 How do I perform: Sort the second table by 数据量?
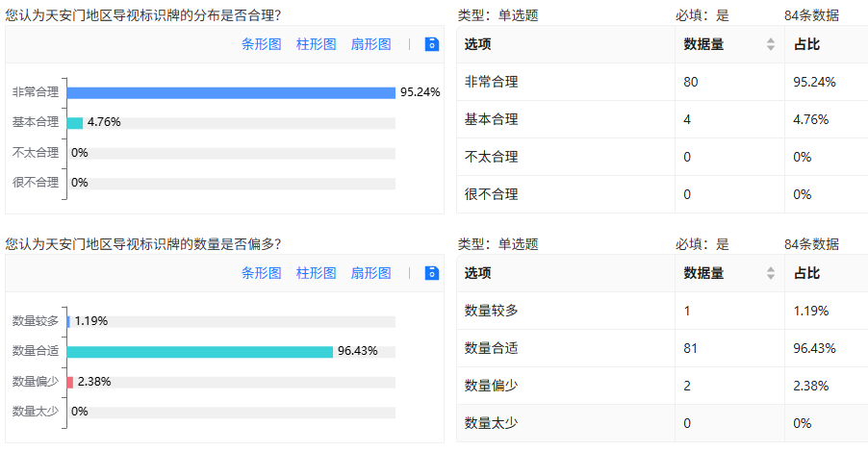coord(770,273)
